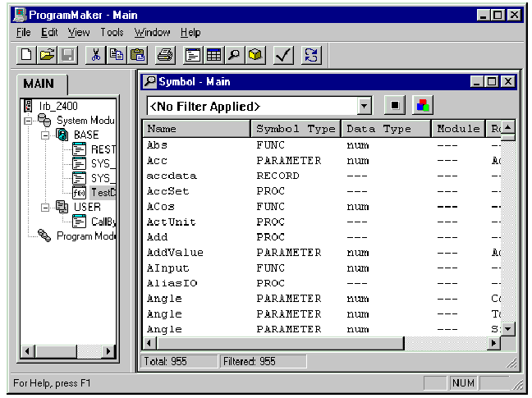Select the MAIN tab
The width and height of the screenshot is (532, 398).
[41, 84]
